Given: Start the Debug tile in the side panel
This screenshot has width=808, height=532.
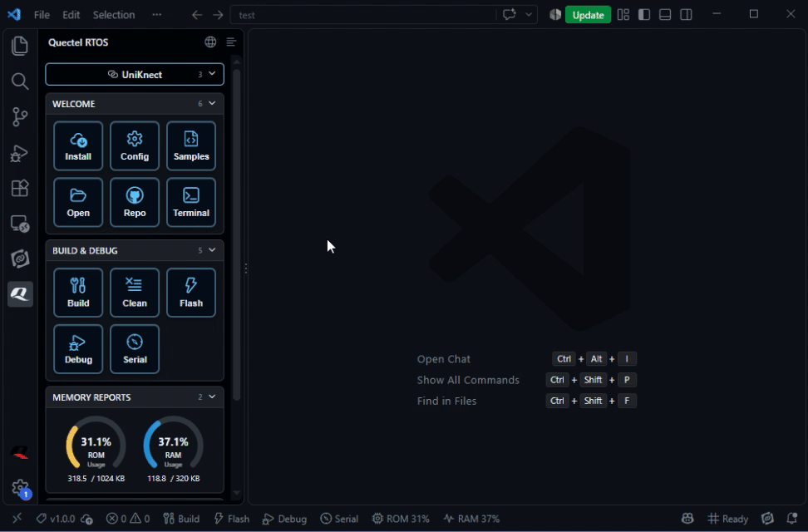Looking at the screenshot, I should [78, 349].
